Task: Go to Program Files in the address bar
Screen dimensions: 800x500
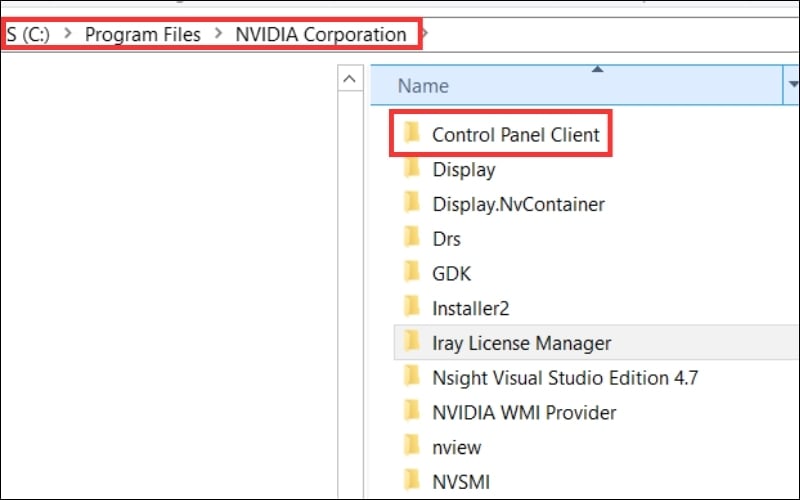Action: pyautogui.click(x=142, y=34)
